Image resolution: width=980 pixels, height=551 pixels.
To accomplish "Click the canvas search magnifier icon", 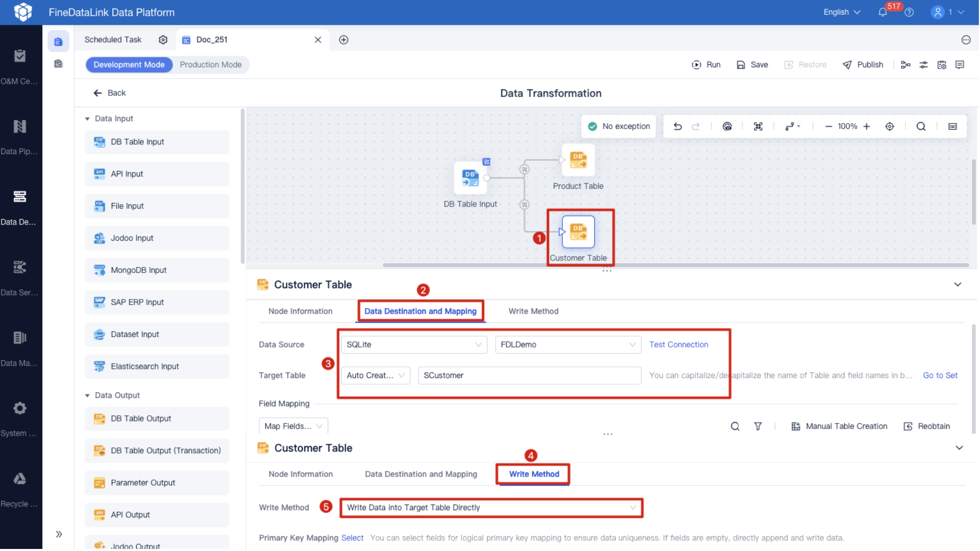I will point(921,127).
